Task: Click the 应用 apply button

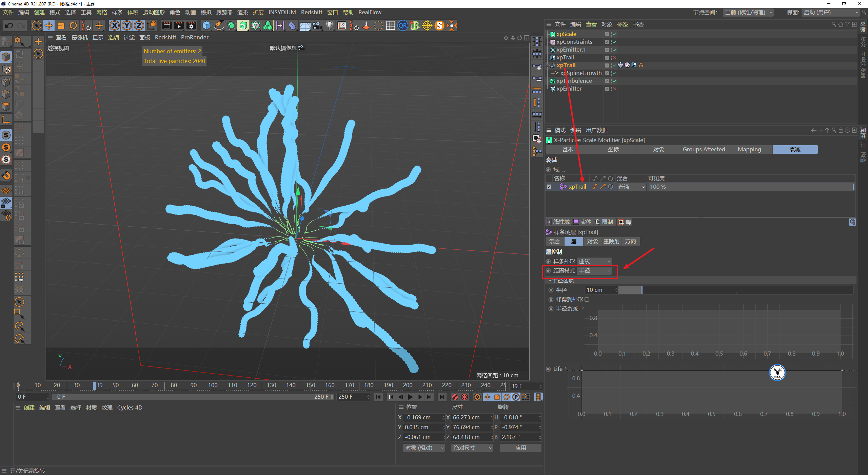Action: pos(520,448)
